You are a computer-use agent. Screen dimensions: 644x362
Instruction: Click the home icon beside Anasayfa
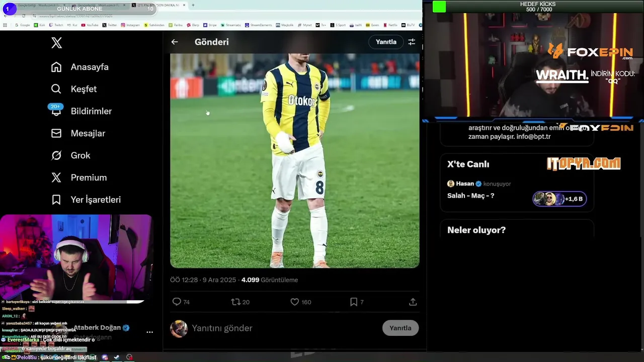(x=56, y=67)
